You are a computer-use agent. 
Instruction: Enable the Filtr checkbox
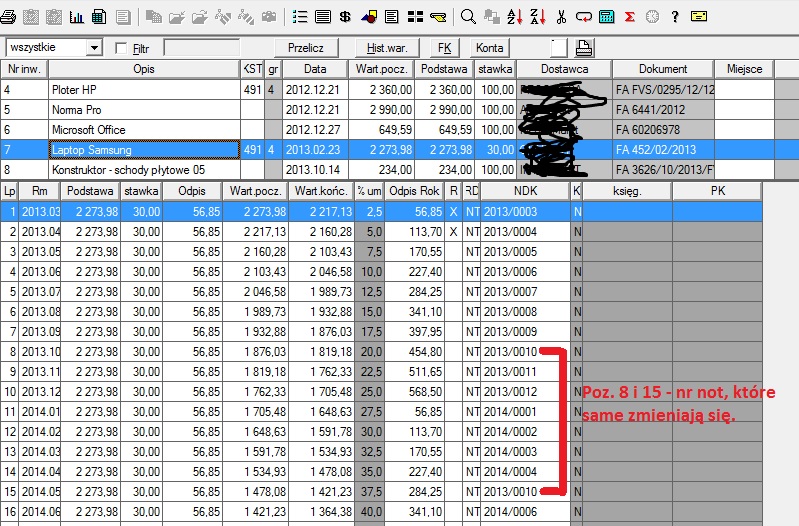click(x=122, y=48)
